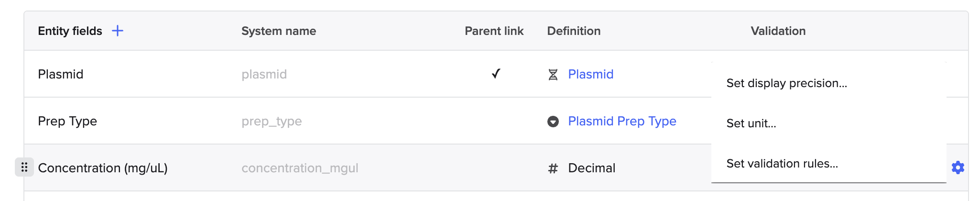
Task: Choose Set display precision from the menu
Action: (x=786, y=83)
